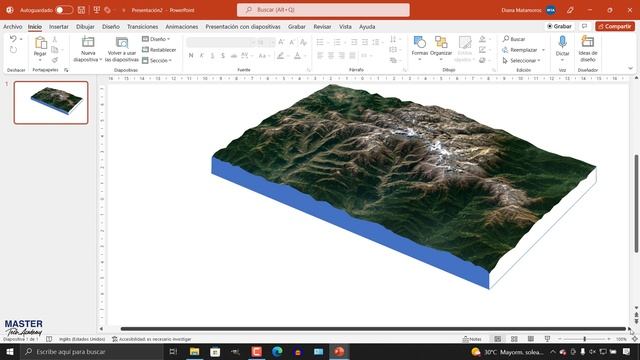Click the Copy icon in Portapapeles
Viewport: 640px width, 360px height.
55,50
